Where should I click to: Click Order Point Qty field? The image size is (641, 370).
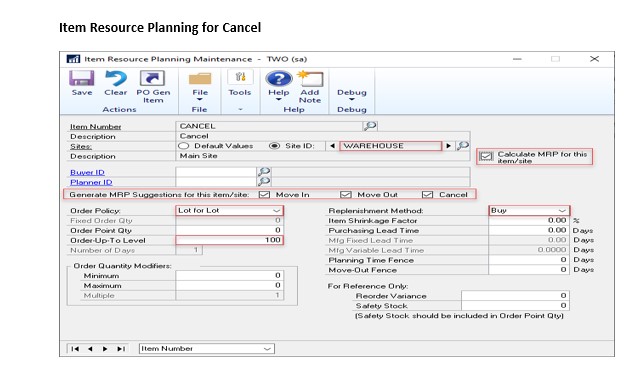pyautogui.click(x=229, y=230)
